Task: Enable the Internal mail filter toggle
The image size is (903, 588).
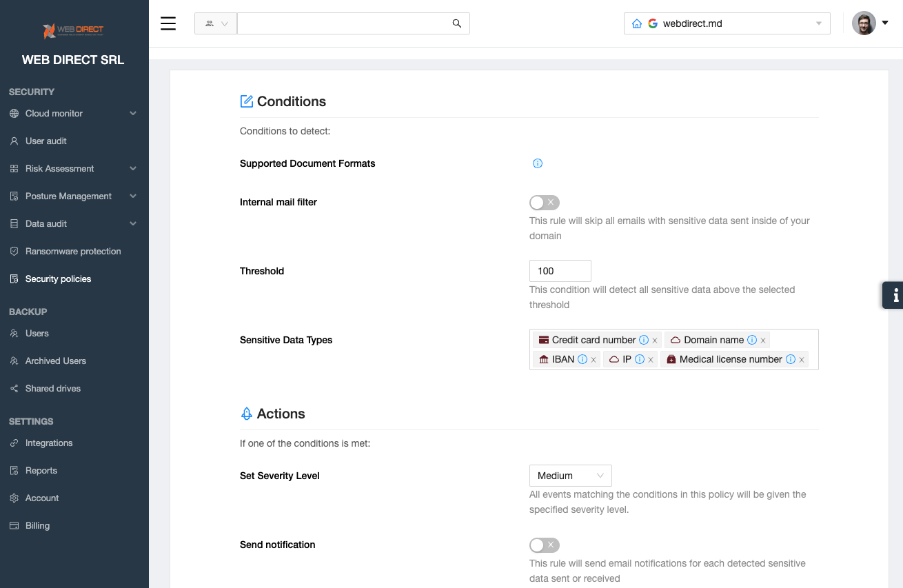Action: [544, 203]
